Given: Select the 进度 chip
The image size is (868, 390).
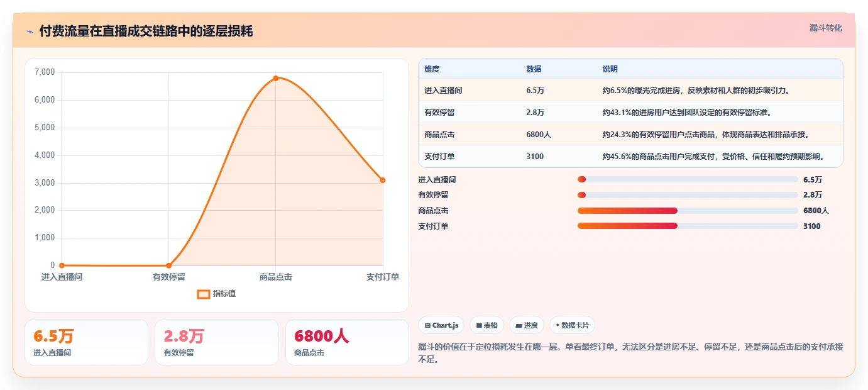Looking at the screenshot, I should click(x=527, y=325).
